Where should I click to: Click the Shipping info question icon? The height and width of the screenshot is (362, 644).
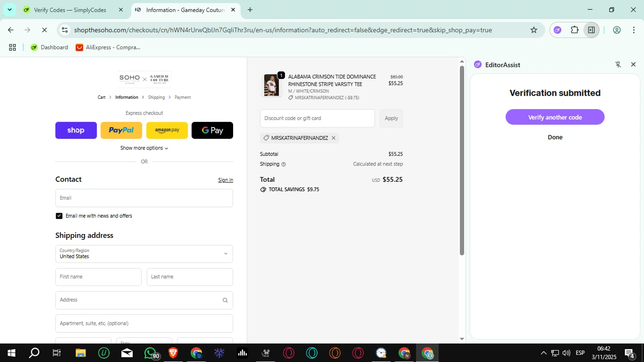point(283,164)
